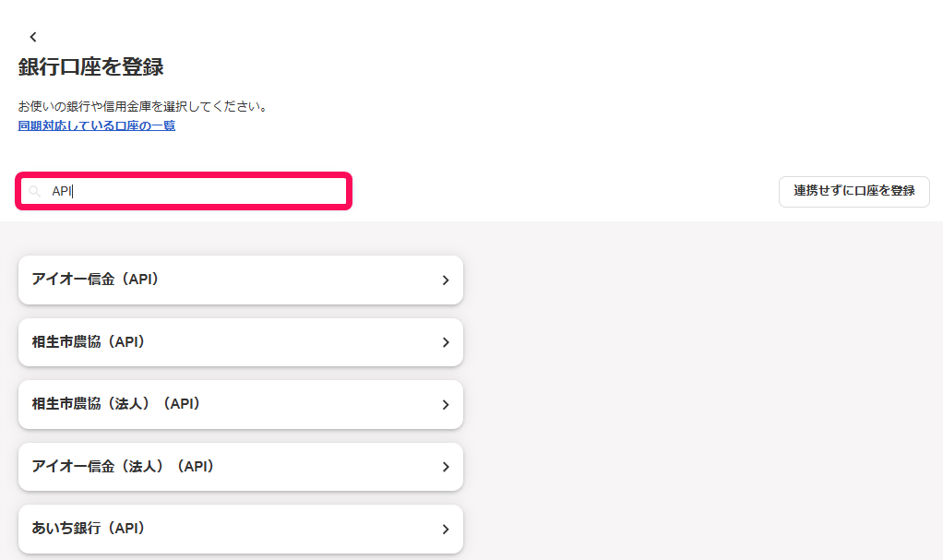
Task: Select アイオー信金（API）from the results
Action: [x=241, y=280]
